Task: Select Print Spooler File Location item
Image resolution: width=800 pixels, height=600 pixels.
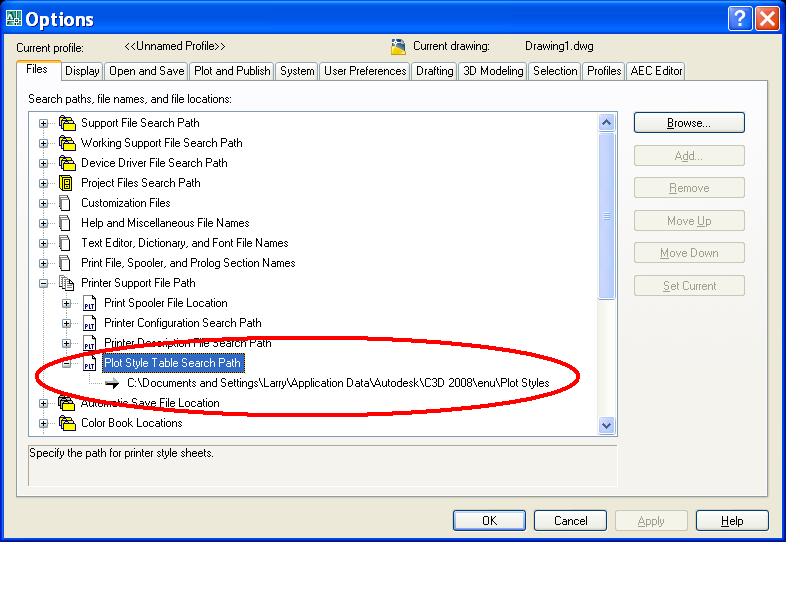Action: click(x=166, y=303)
